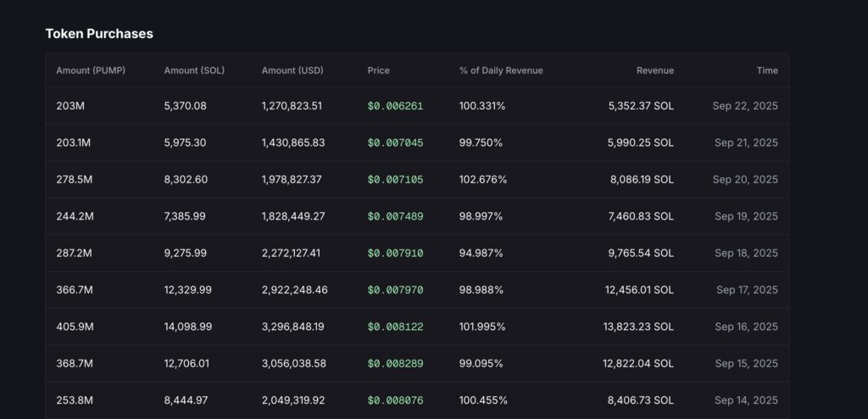
Task: Click the date Sep 16, 2025
Action: (746, 327)
